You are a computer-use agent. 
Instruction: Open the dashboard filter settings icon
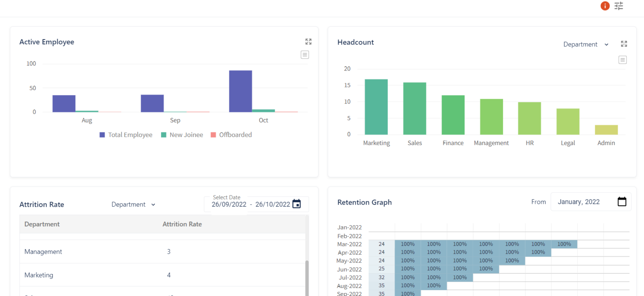[x=618, y=6]
